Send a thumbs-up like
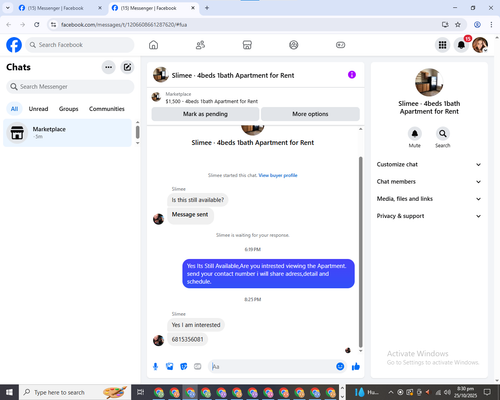This screenshot has height=400, width=500. pos(356,367)
